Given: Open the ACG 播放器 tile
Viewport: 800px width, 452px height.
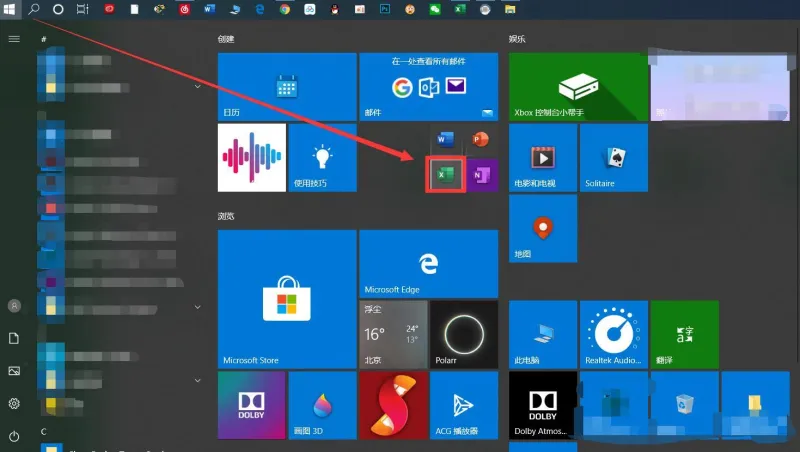Looking at the screenshot, I should [x=464, y=405].
